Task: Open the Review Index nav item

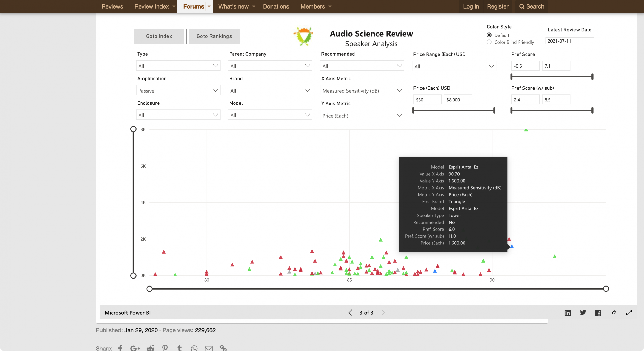Action: pyautogui.click(x=151, y=6)
